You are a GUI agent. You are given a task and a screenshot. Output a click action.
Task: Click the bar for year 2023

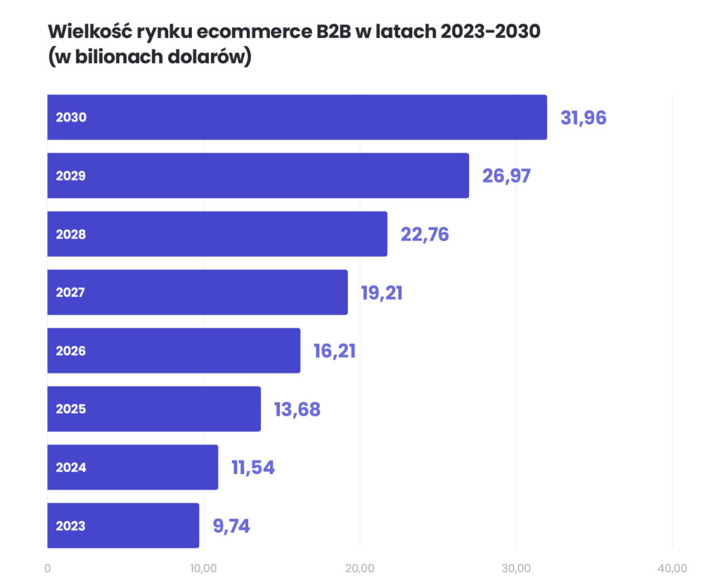point(123,525)
